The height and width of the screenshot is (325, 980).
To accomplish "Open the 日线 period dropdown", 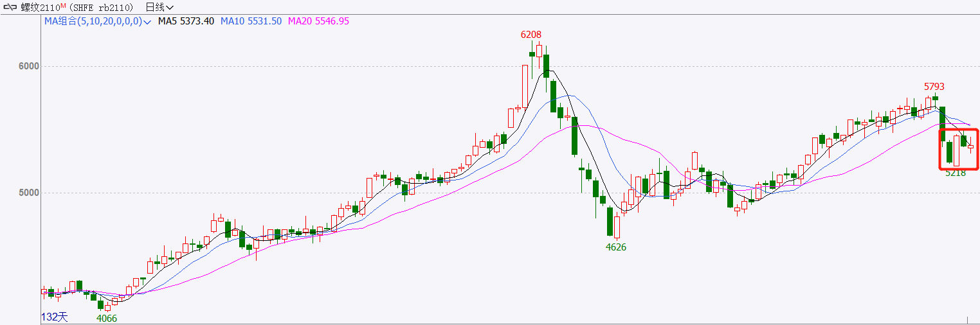I will click(x=159, y=8).
